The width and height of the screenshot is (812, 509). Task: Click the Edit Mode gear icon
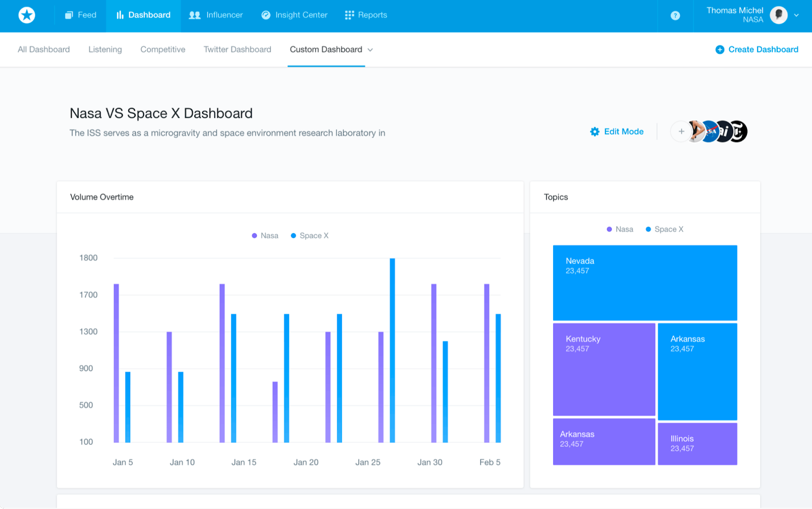tap(595, 132)
